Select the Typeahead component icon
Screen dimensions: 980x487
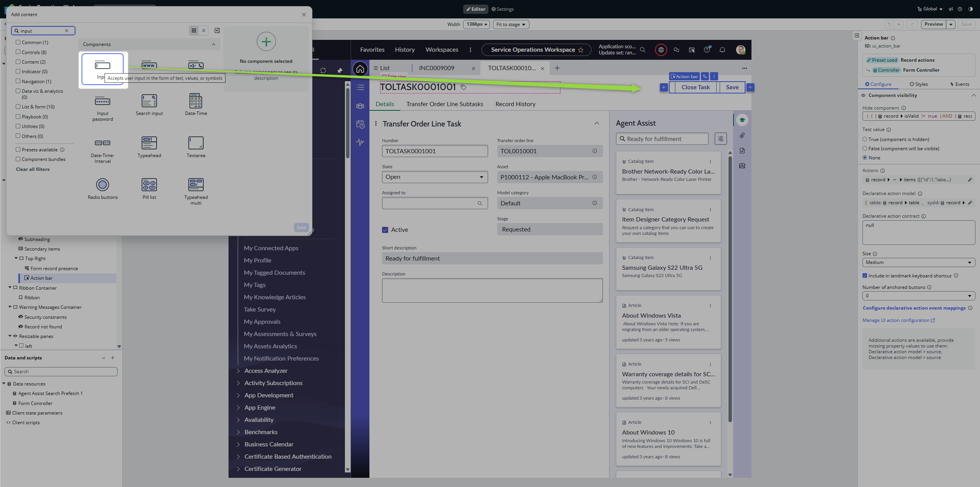(x=149, y=143)
